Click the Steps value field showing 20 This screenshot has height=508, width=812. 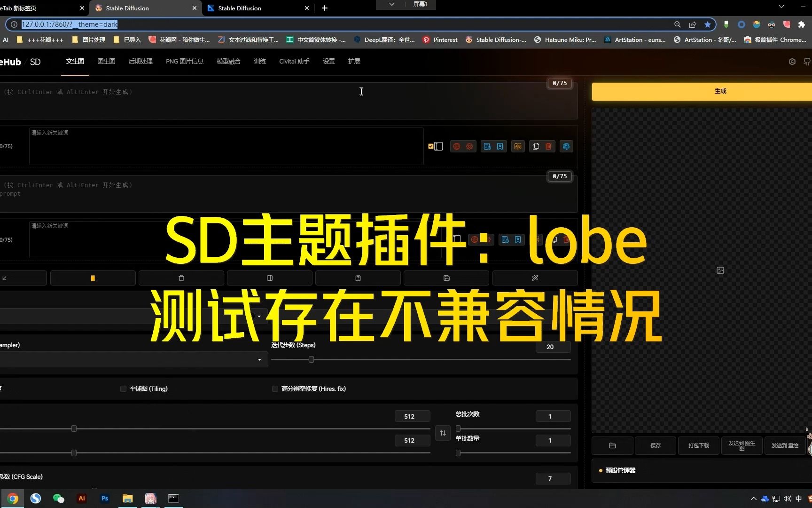(x=553, y=347)
